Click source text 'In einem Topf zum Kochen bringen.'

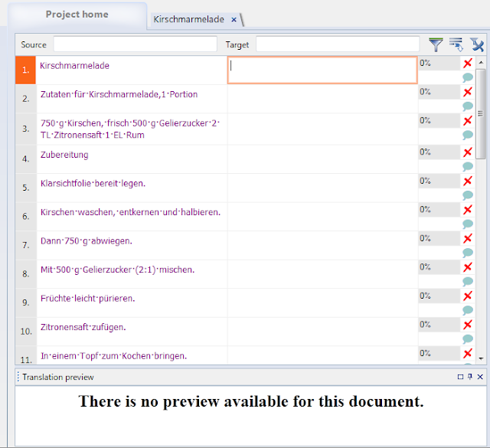(x=114, y=356)
